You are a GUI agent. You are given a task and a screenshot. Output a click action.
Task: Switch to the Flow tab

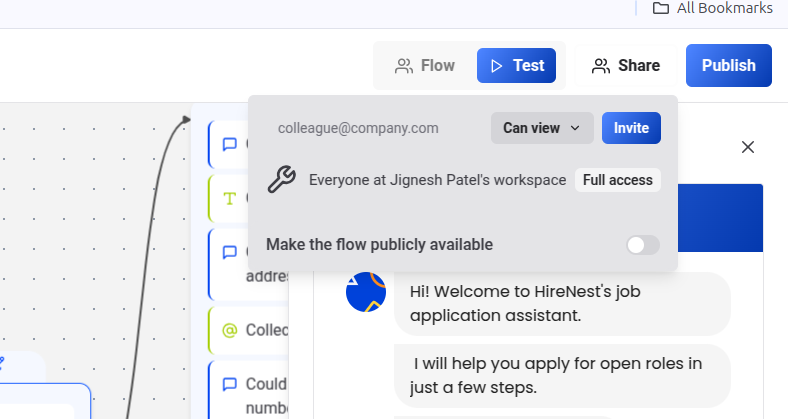(x=425, y=66)
